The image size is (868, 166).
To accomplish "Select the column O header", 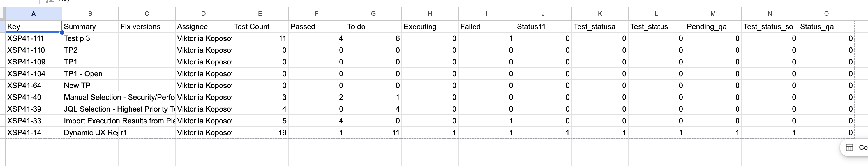I will click(826, 14).
